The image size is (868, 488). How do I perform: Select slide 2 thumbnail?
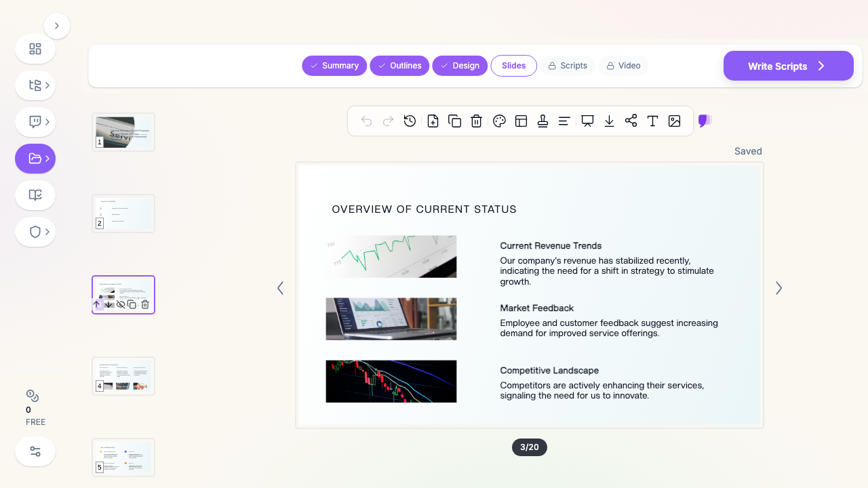[x=123, y=213]
